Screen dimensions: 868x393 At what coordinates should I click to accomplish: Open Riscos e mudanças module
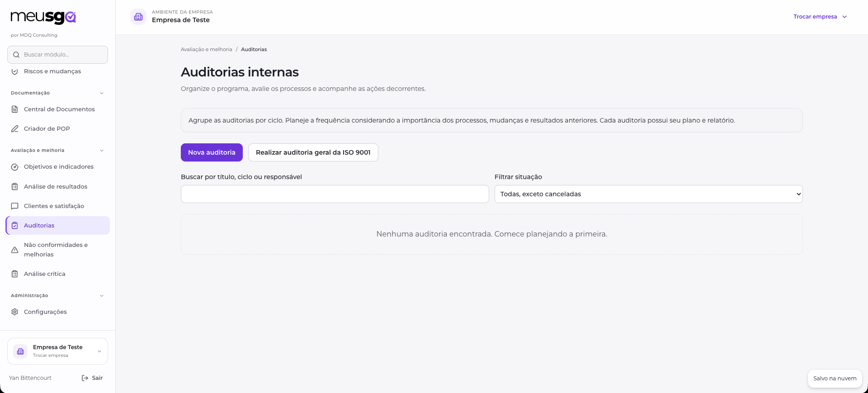[57, 71]
